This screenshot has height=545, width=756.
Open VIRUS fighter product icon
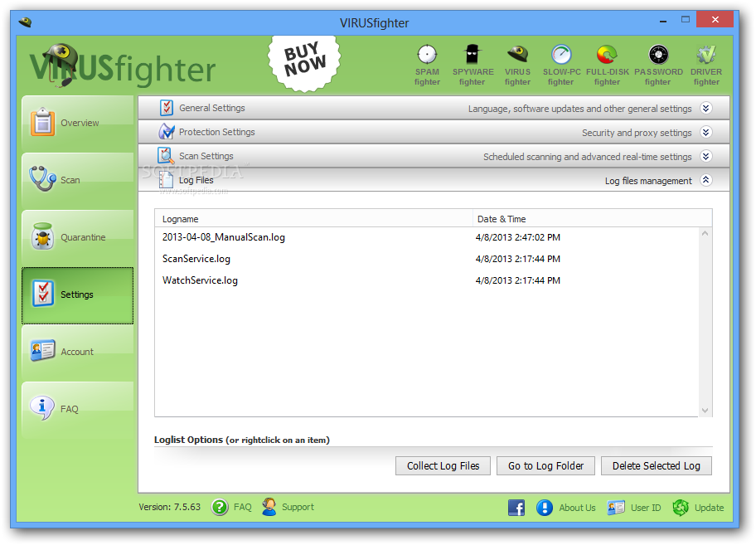(x=518, y=54)
